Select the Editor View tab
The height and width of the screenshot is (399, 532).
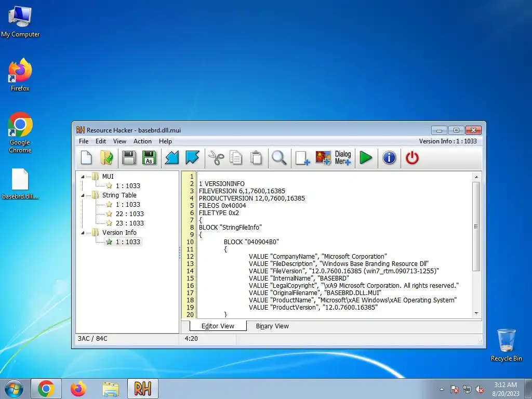(218, 326)
